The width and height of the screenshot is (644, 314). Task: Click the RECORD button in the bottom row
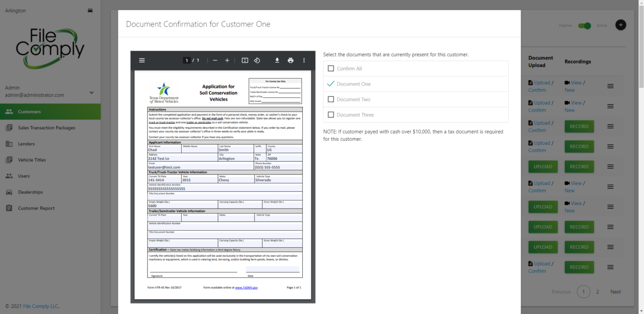579,267
